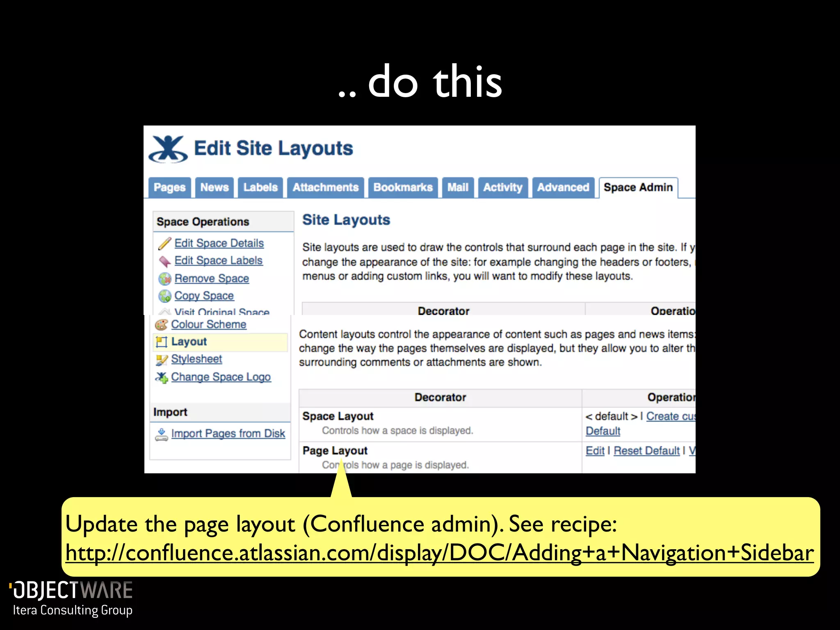This screenshot has height=630, width=840.
Task: Click the tag icon for Edit Space Labels
Action: 164,261
